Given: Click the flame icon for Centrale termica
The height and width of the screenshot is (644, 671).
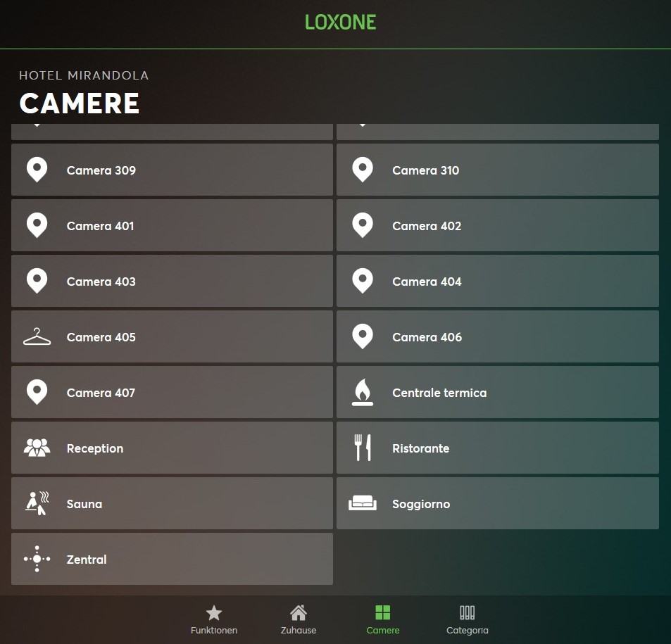Looking at the screenshot, I should (x=362, y=393).
